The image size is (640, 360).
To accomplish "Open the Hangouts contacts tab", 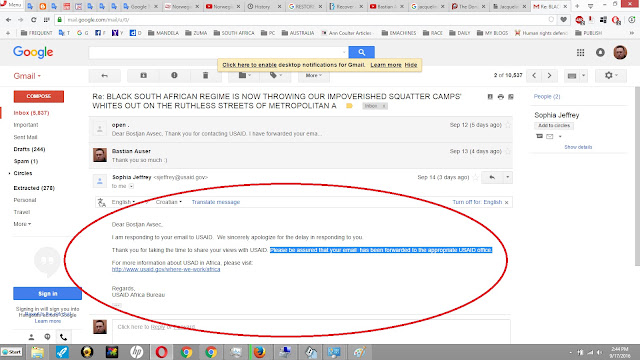I will 31,337.
